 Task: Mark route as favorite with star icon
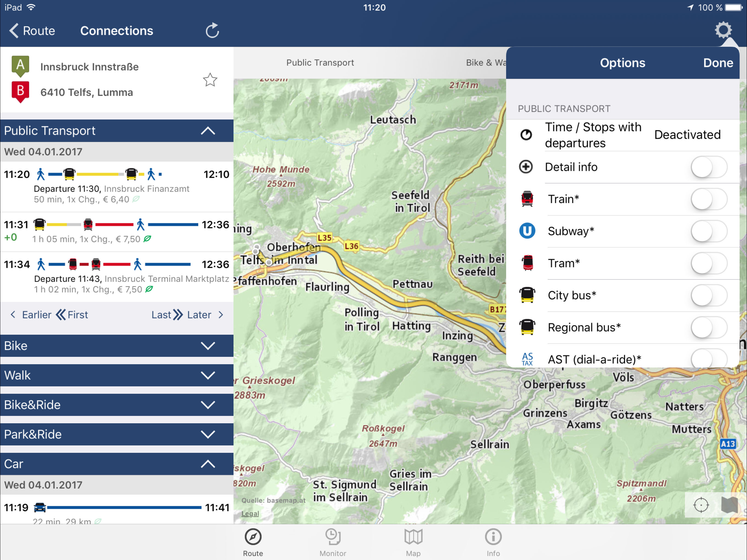[210, 80]
